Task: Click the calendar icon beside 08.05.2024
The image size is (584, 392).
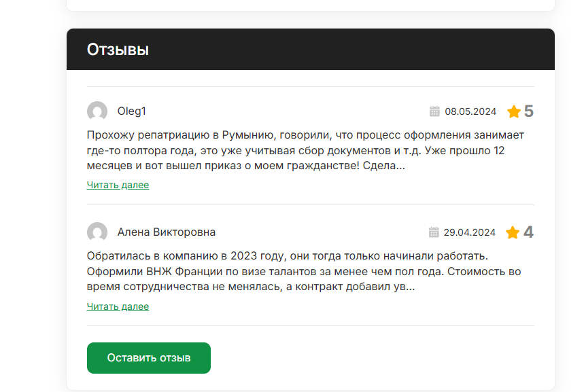Action: pos(434,111)
